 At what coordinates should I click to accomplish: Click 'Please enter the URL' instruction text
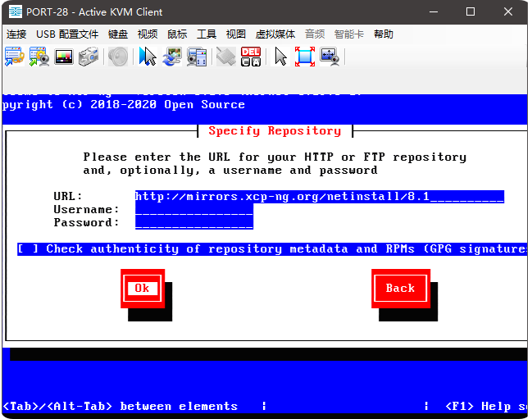[x=275, y=163]
